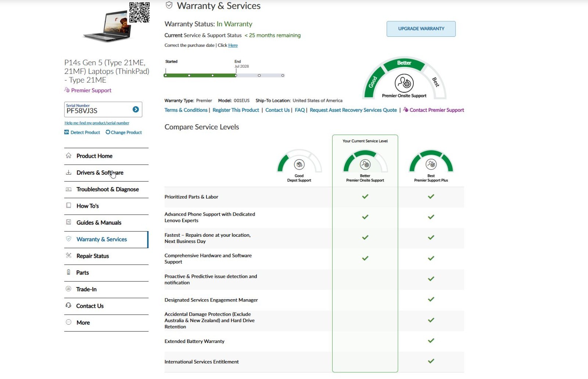Screen dimensions: 588x379
Task: Click the Detect Product icon
Action: 67,132
